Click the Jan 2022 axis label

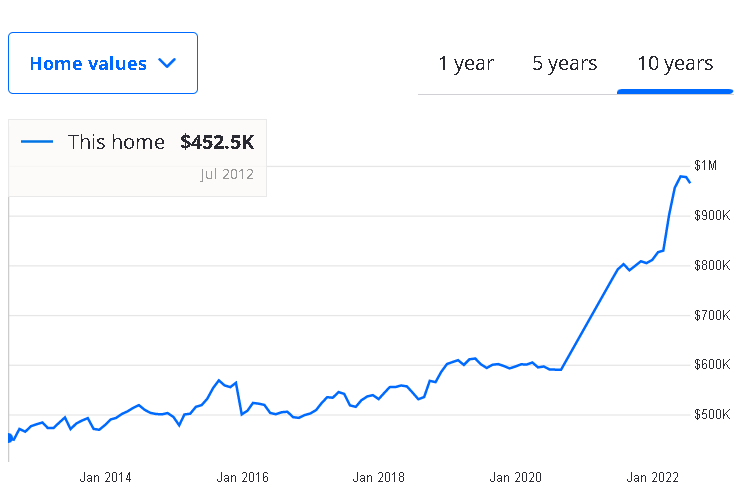(x=652, y=478)
